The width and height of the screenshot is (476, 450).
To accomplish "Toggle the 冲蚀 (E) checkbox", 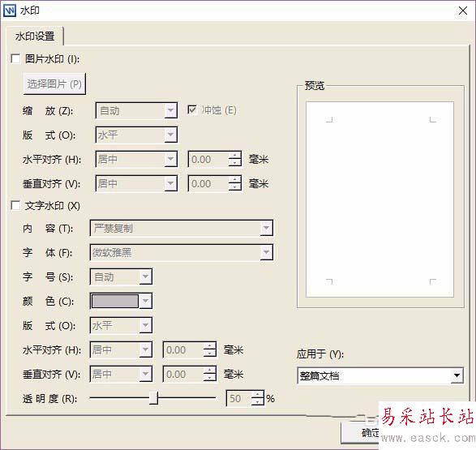I will point(192,109).
